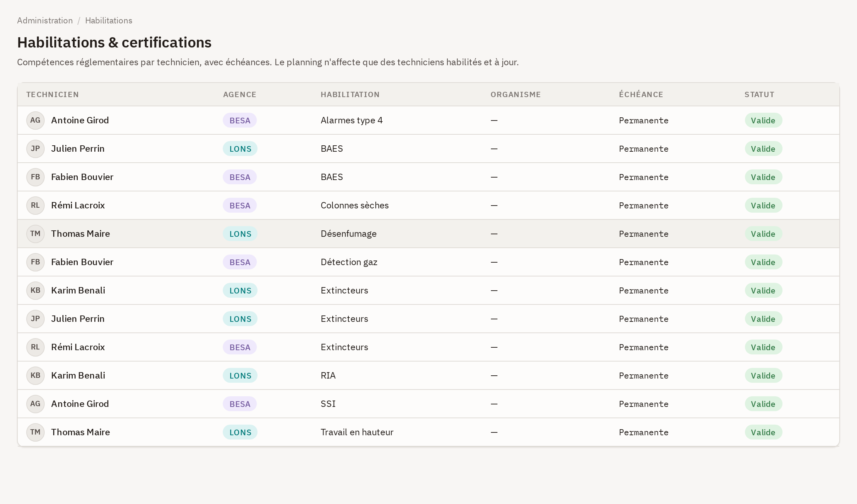Screen dimensions: 857x504
Task: Select Thomas Maire in Travail en hauteur row
Action: pos(81,432)
